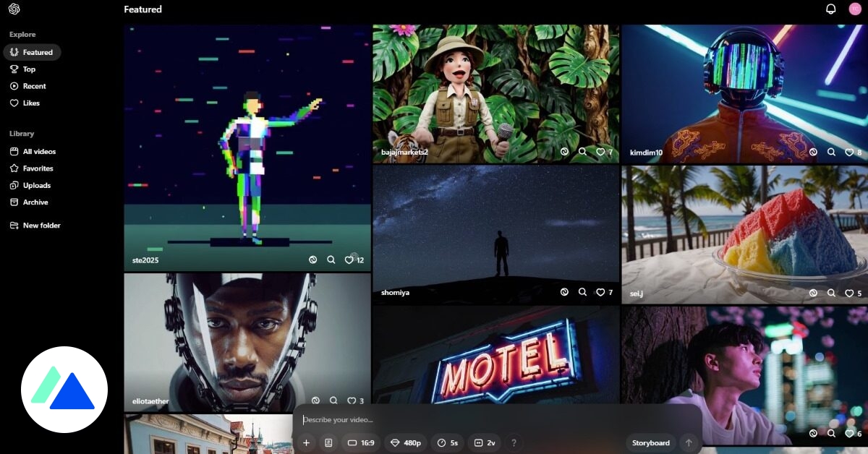The width and height of the screenshot is (868, 454).
Task: Click the plus icon to add media
Action: pyautogui.click(x=307, y=442)
